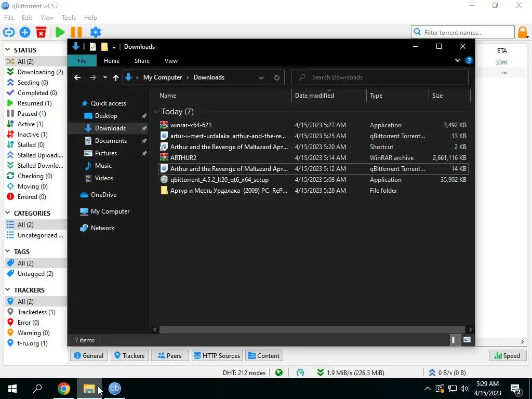Open the Windows Start menu
The height and width of the screenshot is (399, 532).
(x=12, y=389)
